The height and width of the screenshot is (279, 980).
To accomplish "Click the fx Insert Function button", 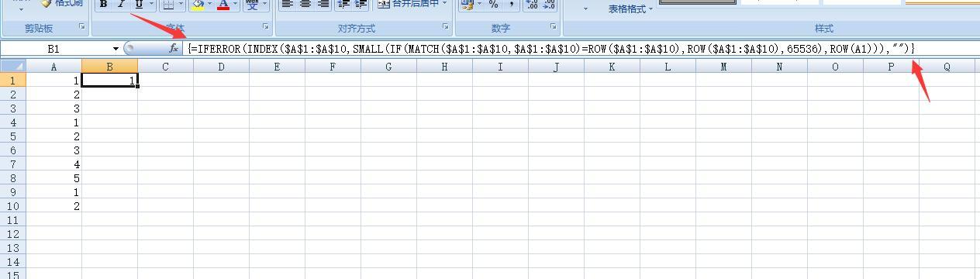I will pyautogui.click(x=174, y=48).
